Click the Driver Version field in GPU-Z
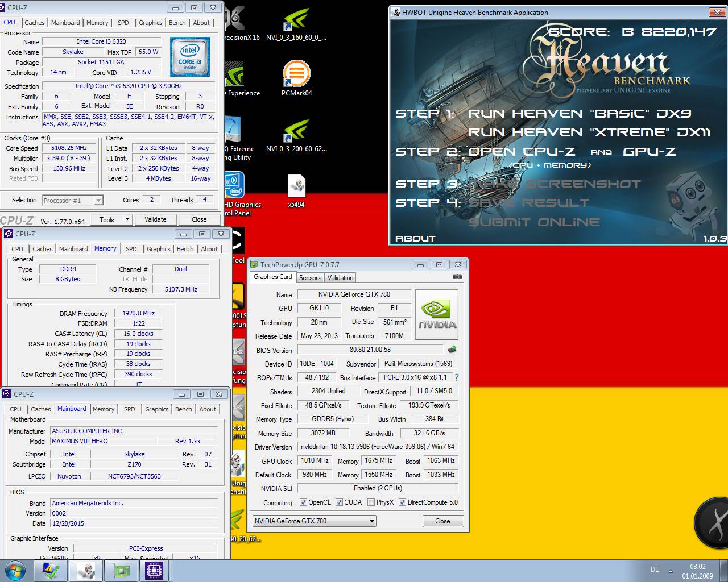This screenshot has width=728, height=582. 378,447
